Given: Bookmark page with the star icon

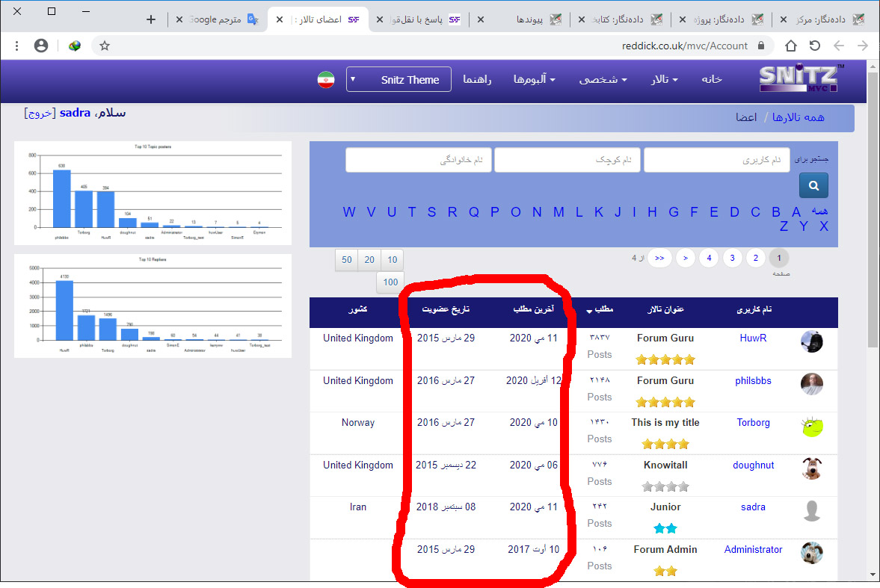Looking at the screenshot, I should [x=105, y=46].
